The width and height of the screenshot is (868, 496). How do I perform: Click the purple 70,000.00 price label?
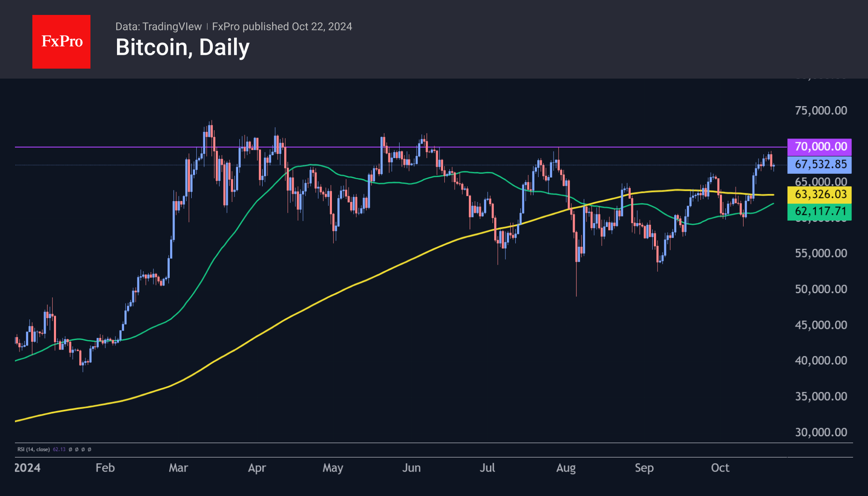[x=819, y=147]
